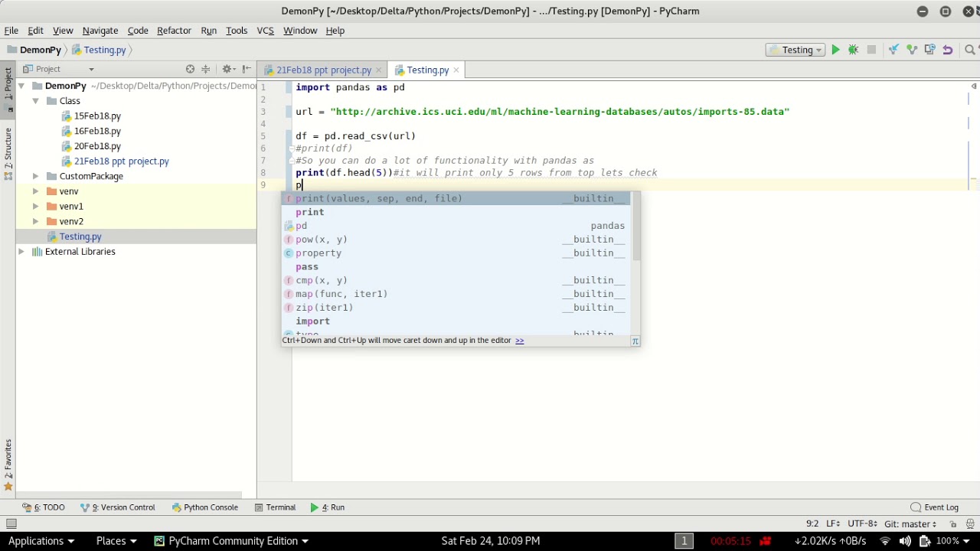The image size is (980, 551).
Task: Open Git: master branch menu
Action: 910,524
